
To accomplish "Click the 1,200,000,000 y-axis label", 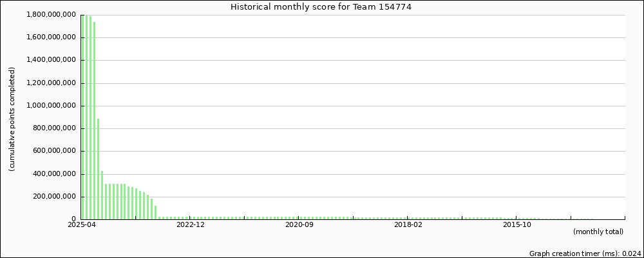I will [52, 83].
